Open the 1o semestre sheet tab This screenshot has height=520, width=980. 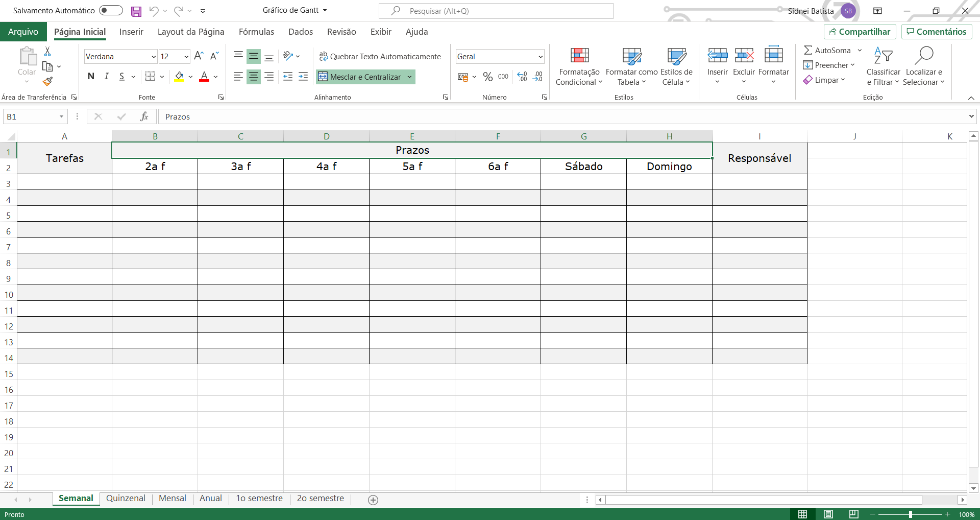pyautogui.click(x=259, y=499)
